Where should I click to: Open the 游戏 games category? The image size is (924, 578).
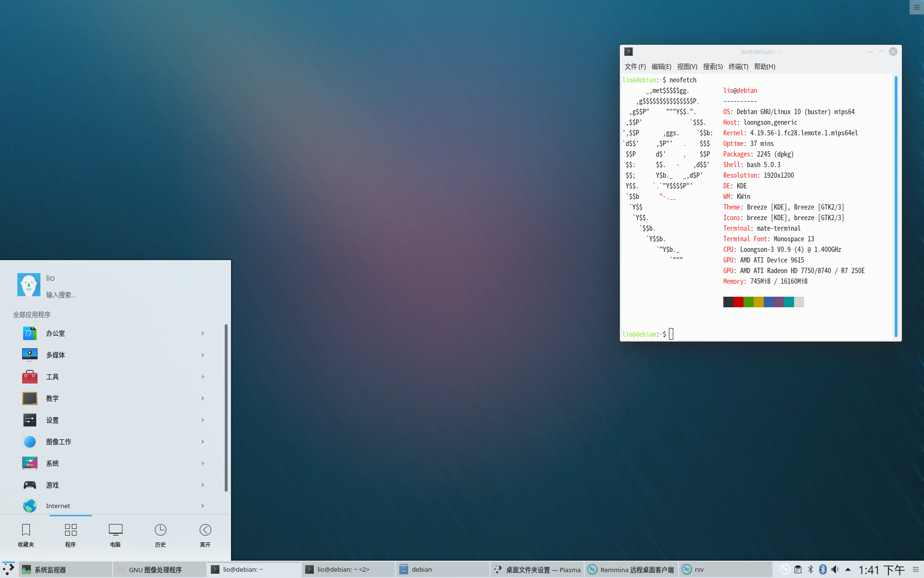coord(29,485)
